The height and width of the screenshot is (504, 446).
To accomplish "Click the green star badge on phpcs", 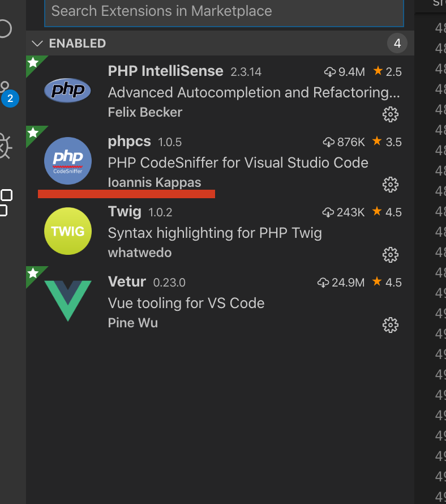I will click(33, 133).
